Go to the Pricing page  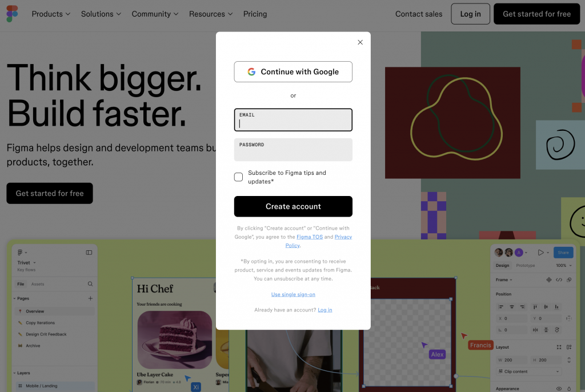coord(255,14)
